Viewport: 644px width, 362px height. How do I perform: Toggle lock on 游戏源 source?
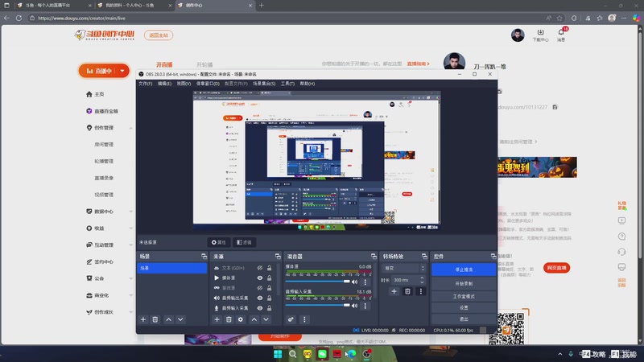[270, 288]
